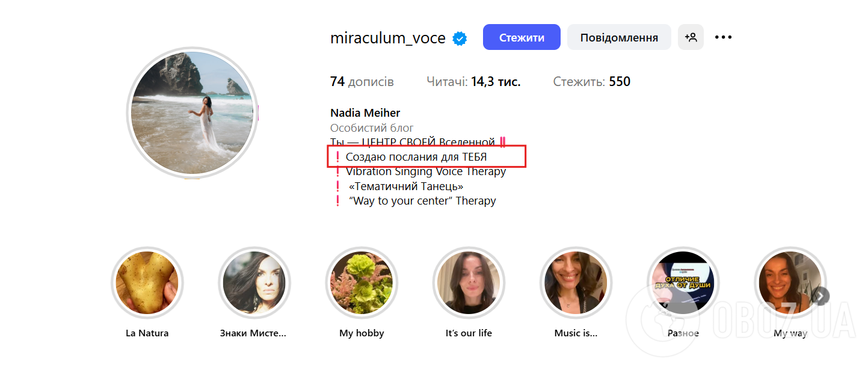Click the Повідомлення message button
The height and width of the screenshot is (367, 868).
[x=619, y=37]
